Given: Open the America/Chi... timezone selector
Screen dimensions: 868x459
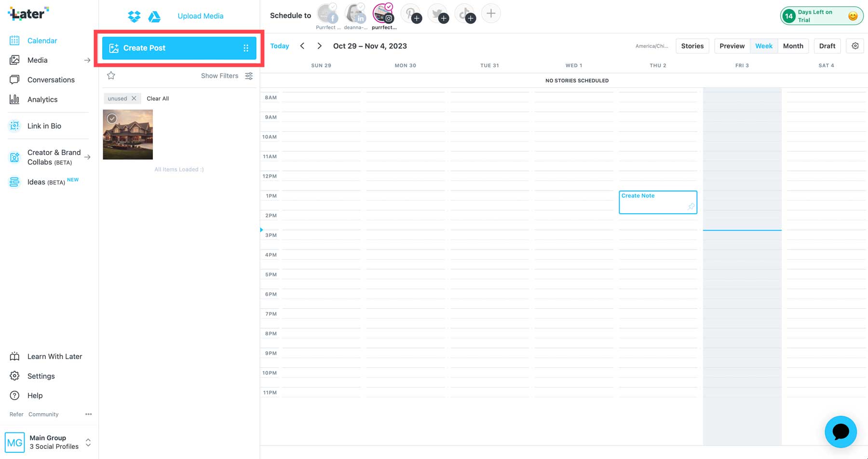Looking at the screenshot, I should click(x=651, y=46).
